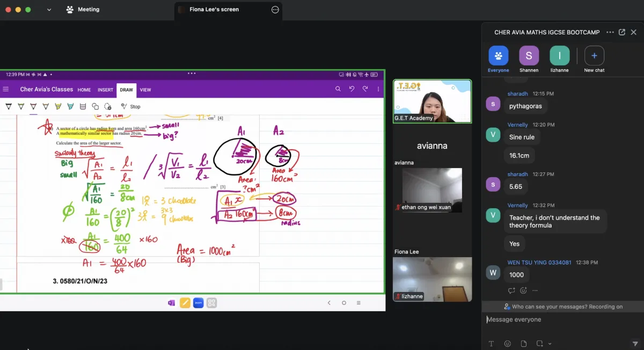
Task: Expand window dropdown chevron in title bar
Action: coord(49,10)
